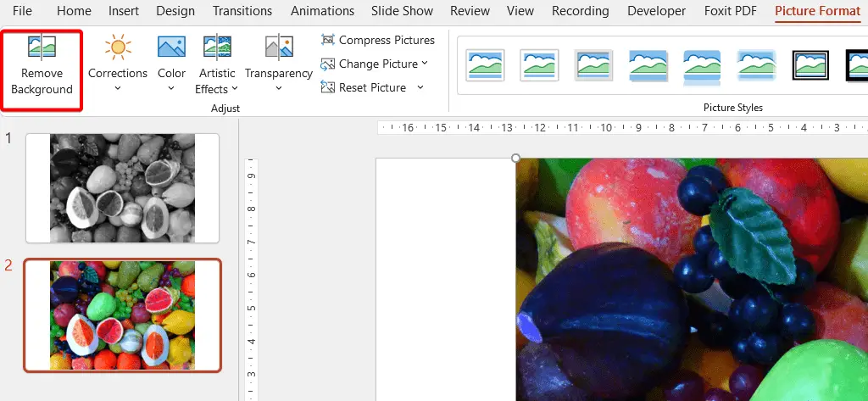Click the Change Picture icon
Viewport: 868px width, 401px height.
[328, 64]
